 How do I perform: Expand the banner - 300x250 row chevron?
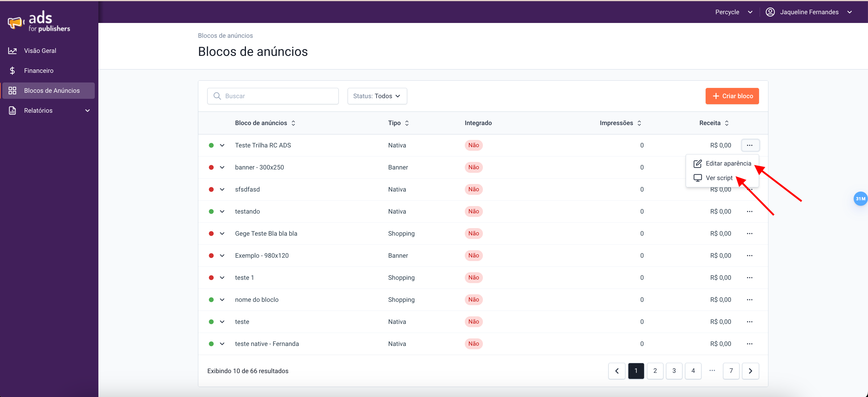222,167
